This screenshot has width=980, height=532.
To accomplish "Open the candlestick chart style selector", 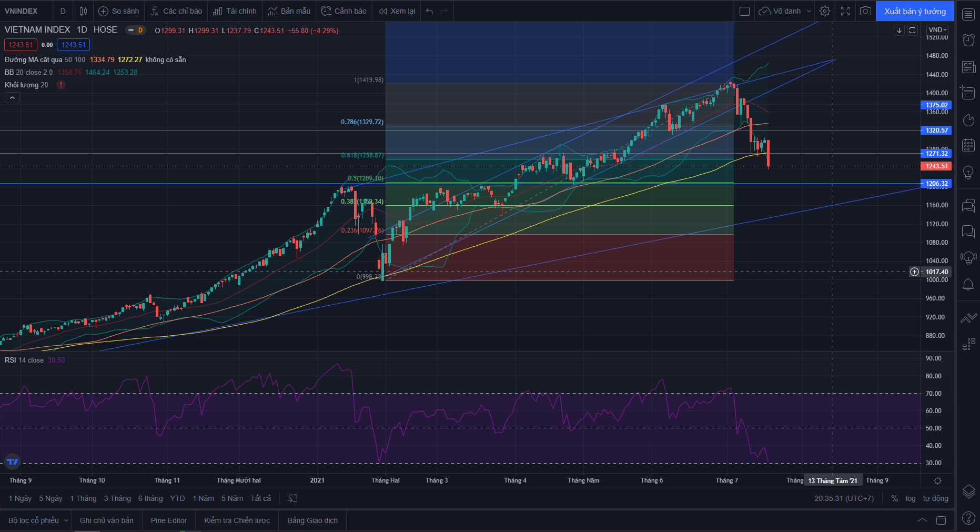I will pyautogui.click(x=83, y=11).
